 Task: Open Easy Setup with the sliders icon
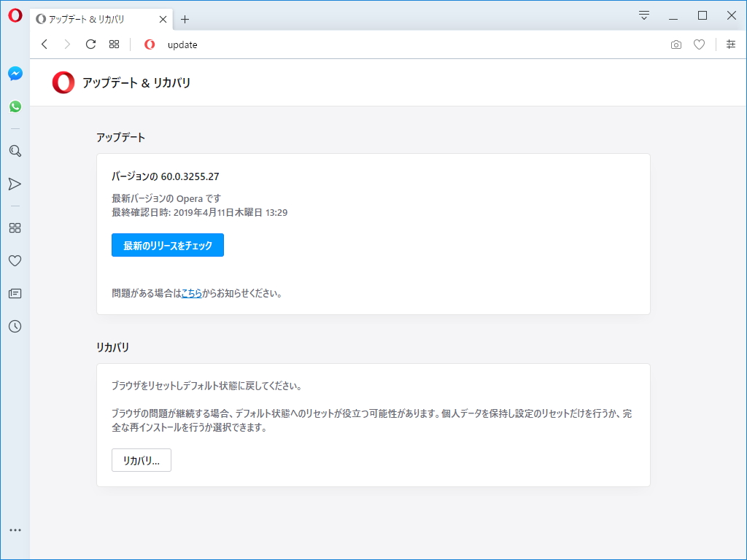coord(730,44)
